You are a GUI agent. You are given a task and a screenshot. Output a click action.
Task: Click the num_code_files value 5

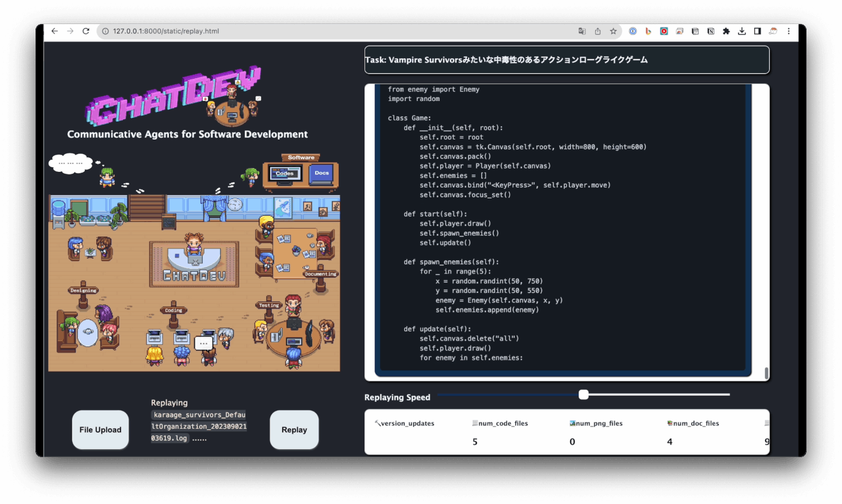tap(475, 442)
